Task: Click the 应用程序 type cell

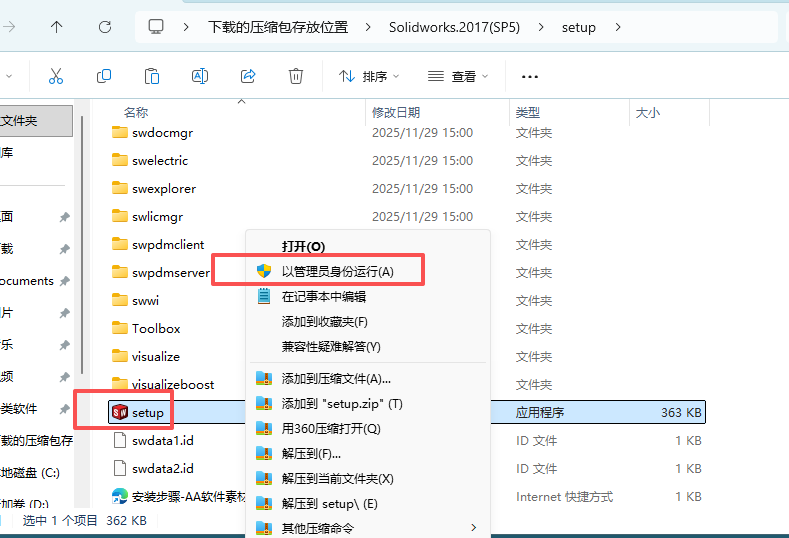Action: (539, 413)
